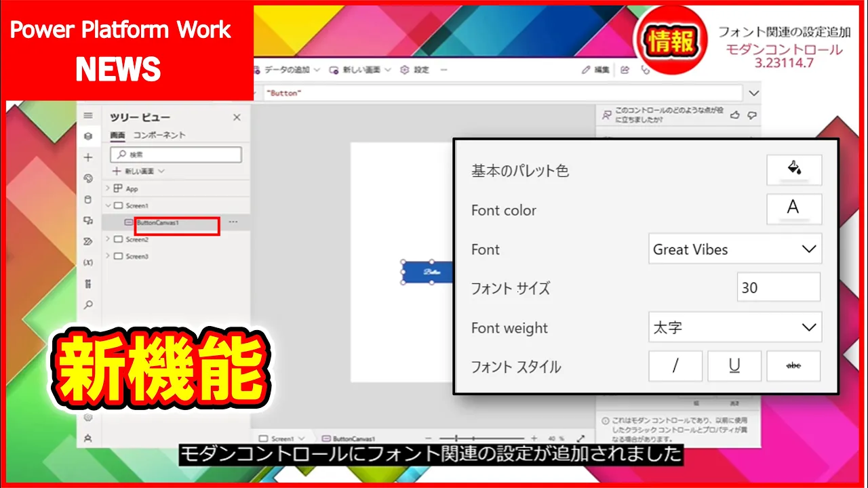Image resolution: width=868 pixels, height=488 pixels.
Task: Select the Tree view layers icon
Action: pyautogui.click(x=88, y=136)
